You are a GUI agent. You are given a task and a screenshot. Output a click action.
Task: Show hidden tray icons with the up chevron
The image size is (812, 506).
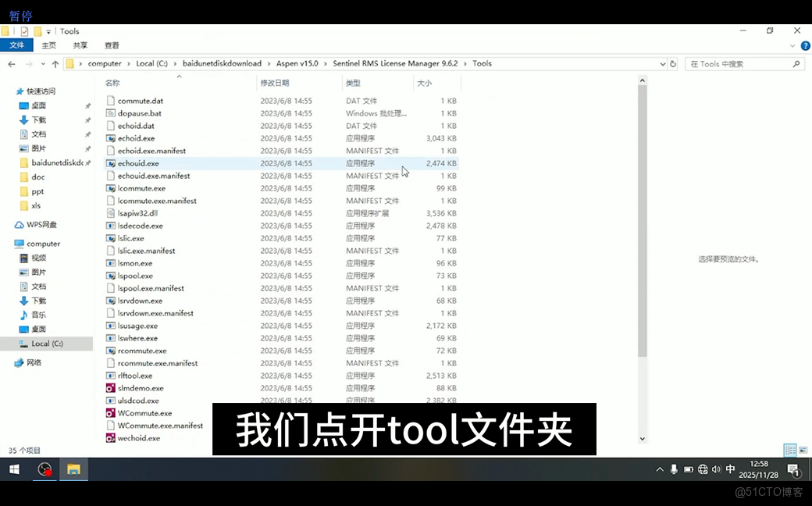(x=660, y=470)
